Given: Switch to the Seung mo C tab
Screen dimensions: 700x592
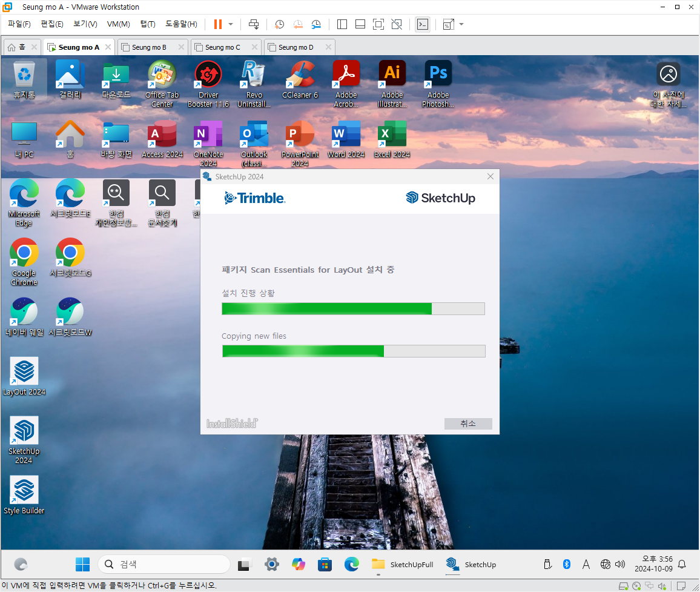Looking at the screenshot, I should tap(222, 47).
